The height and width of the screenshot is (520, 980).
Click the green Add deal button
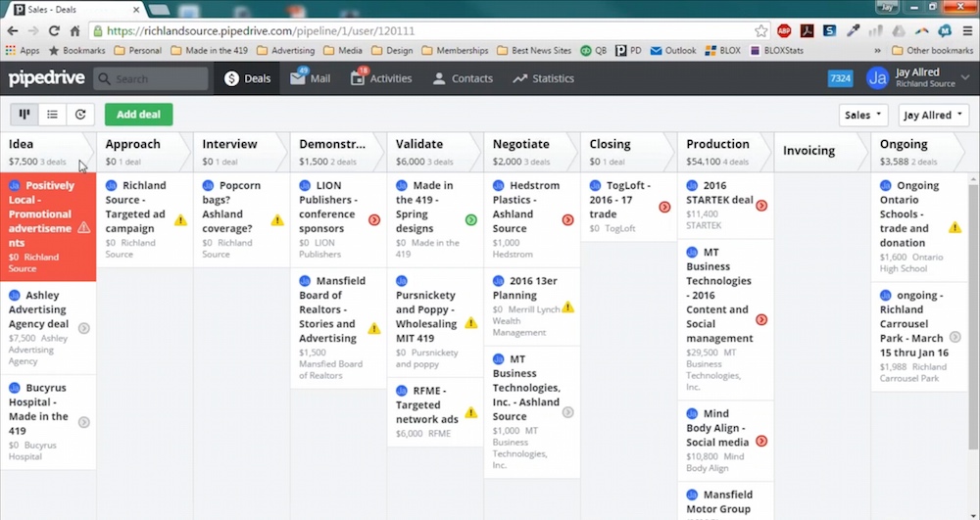138,115
